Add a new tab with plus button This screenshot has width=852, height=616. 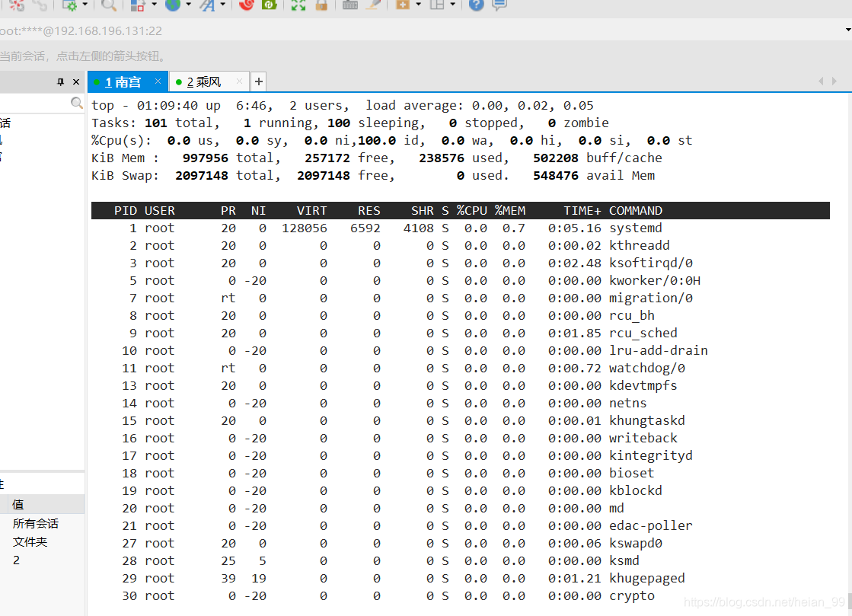[259, 81]
